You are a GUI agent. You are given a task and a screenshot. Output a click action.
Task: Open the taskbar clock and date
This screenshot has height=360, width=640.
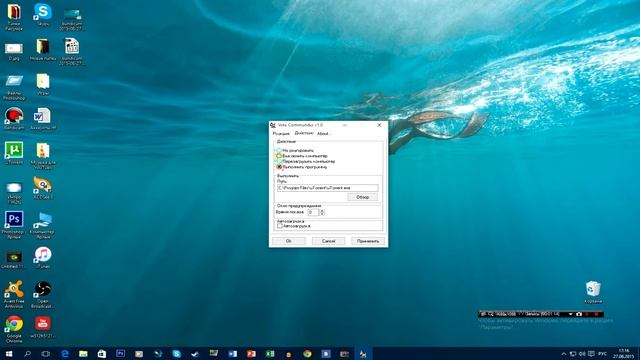624,354
